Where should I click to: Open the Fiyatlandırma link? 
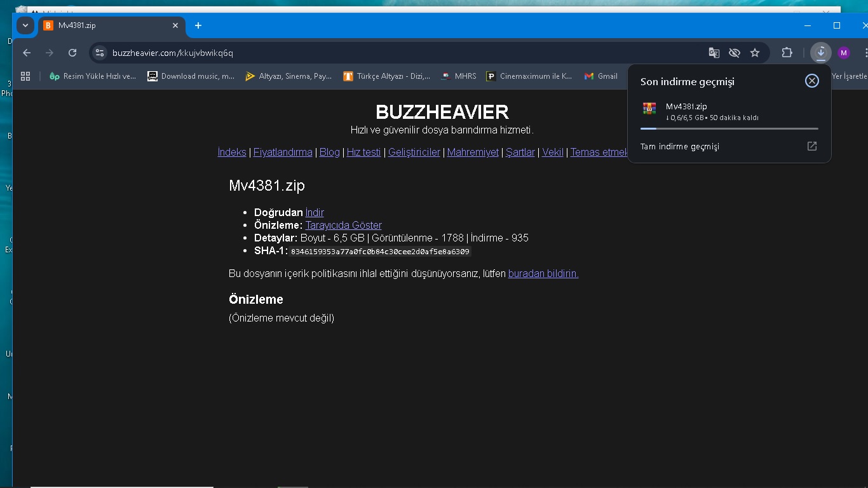283,152
